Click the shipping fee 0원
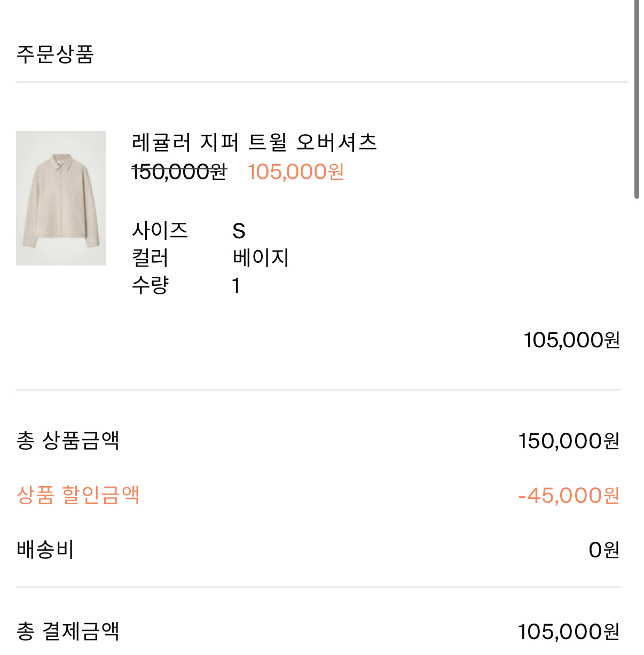This screenshot has height=655, width=644. click(604, 550)
